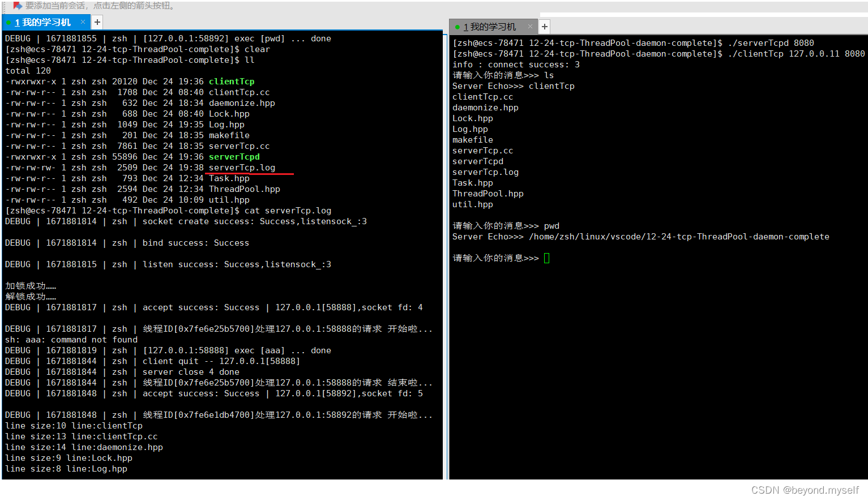Click '加锁成功' line in log output

31,286
